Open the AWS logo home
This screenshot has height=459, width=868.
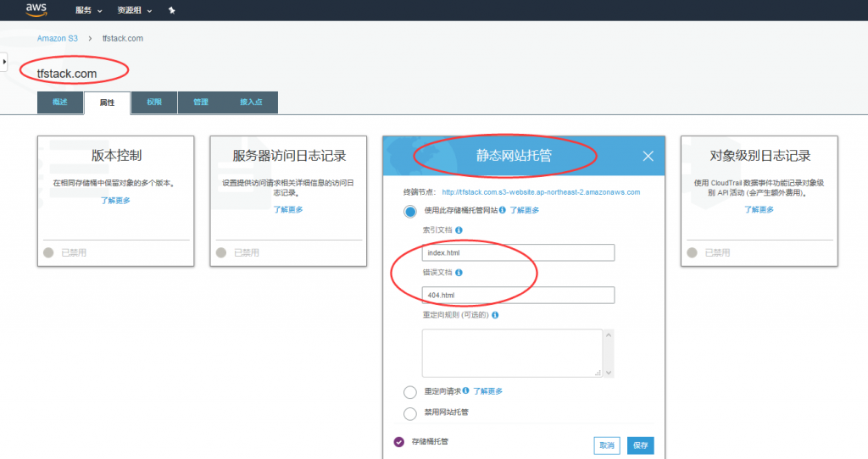[36, 9]
